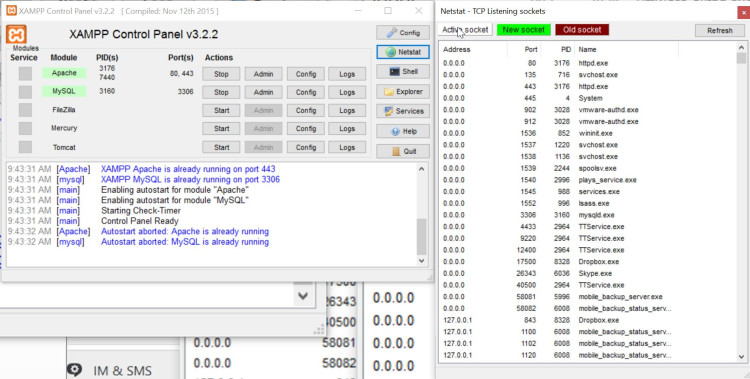Screen dimensions: 750x379
Task: Stop the Apache module
Action: [x=221, y=74]
